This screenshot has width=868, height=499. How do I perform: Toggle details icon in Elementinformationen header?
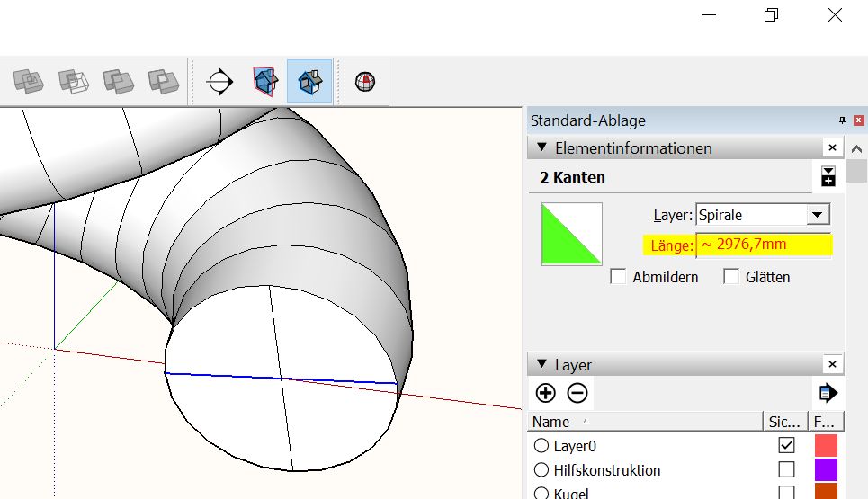828,177
